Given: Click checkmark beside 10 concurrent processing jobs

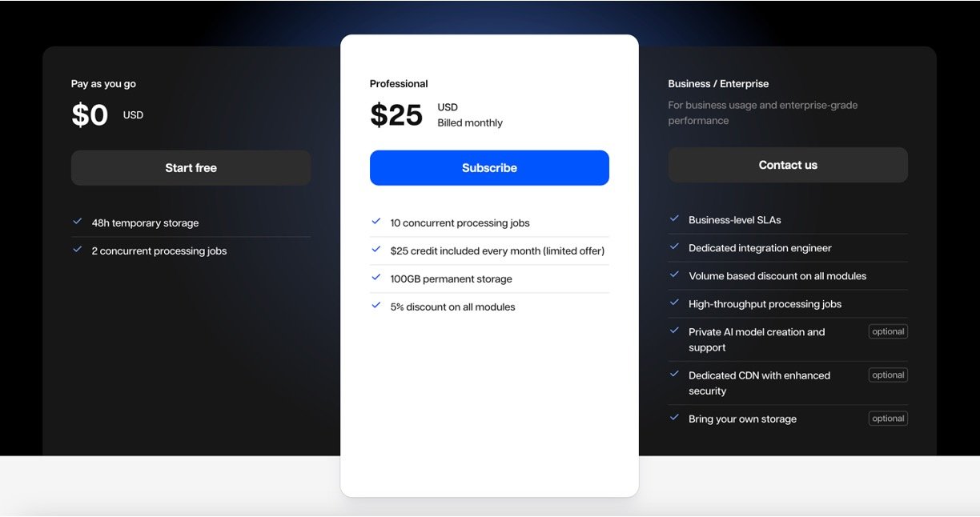Looking at the screenshot, I should 376,222.
